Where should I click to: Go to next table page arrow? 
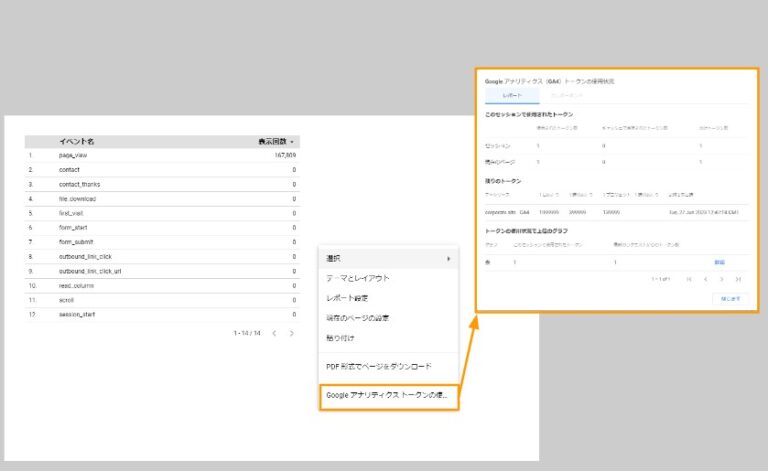(292, 333)
